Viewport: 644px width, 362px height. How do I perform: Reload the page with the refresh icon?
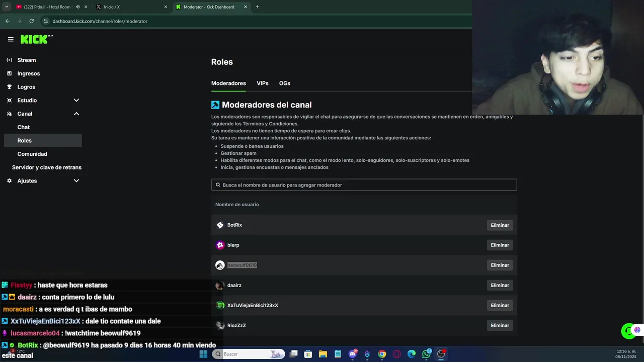click(31, 21)
